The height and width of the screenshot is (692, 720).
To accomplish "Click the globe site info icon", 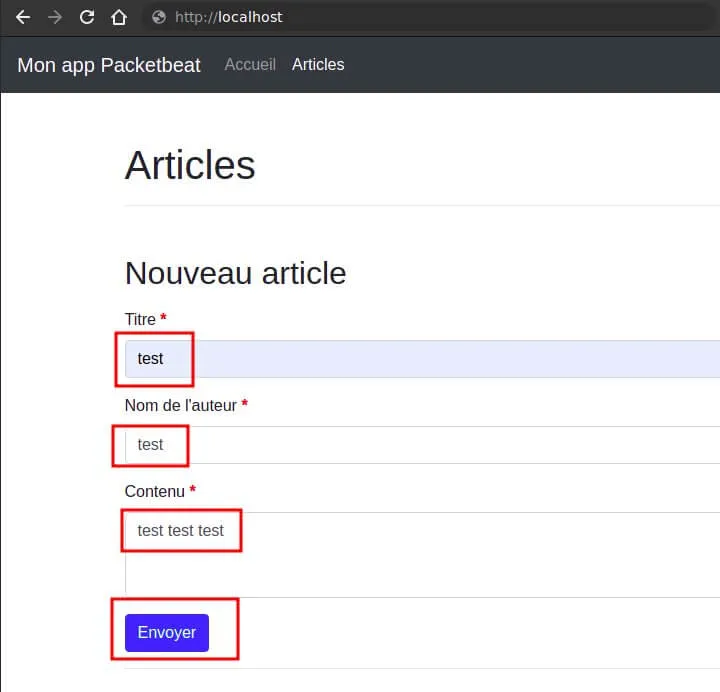I will pos(159,17).
